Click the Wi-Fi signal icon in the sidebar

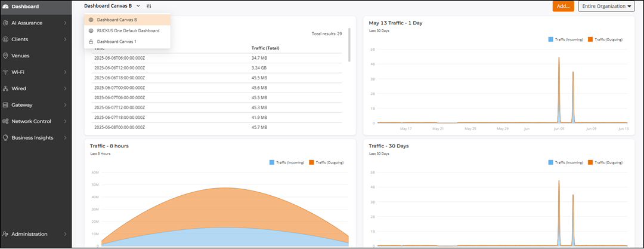tap(6, 72)
